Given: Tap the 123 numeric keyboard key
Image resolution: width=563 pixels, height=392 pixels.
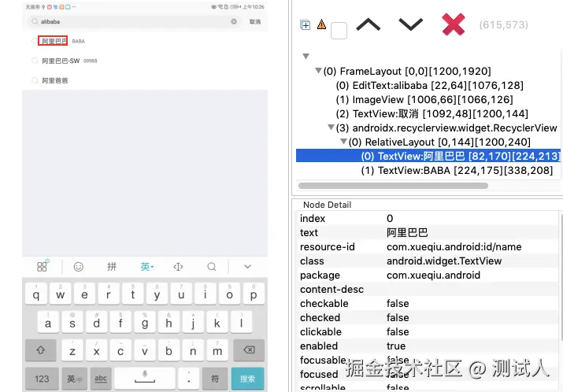Looking at the screenshot, I should point(42,379).
